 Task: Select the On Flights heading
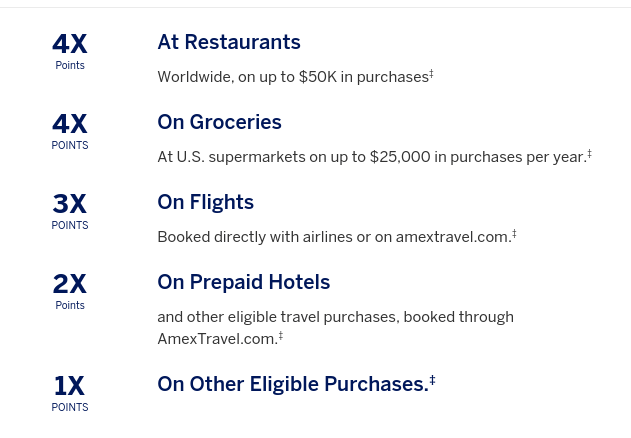pos(205,202)
